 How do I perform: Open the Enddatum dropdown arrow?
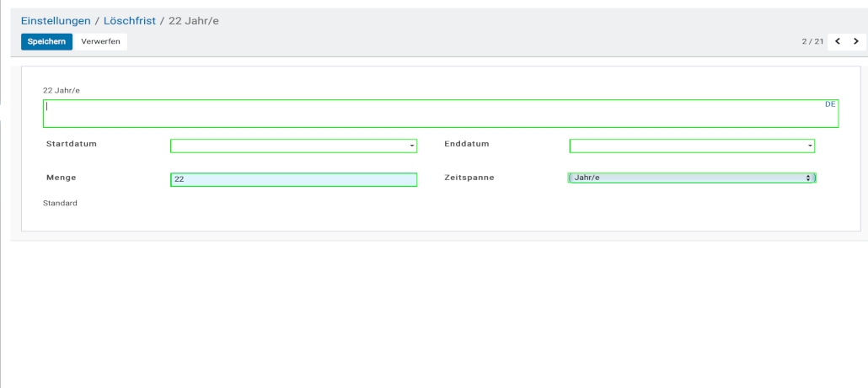810,146
